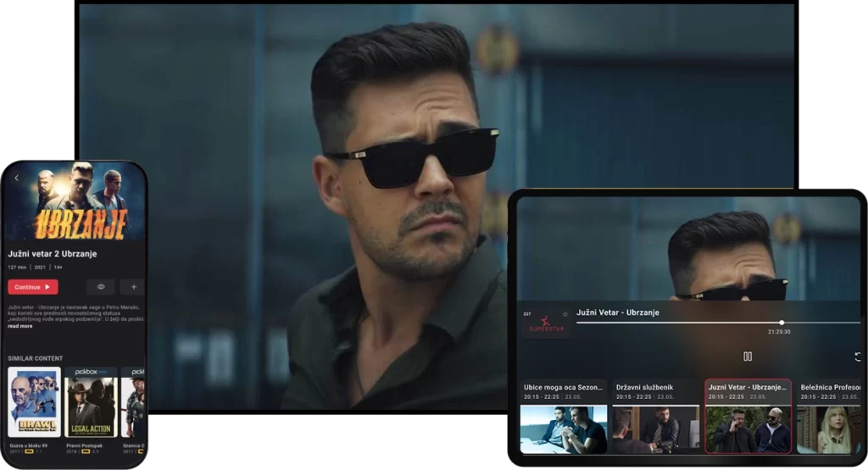
Task: Open the Legal Action movie poster
Action: 91,402
